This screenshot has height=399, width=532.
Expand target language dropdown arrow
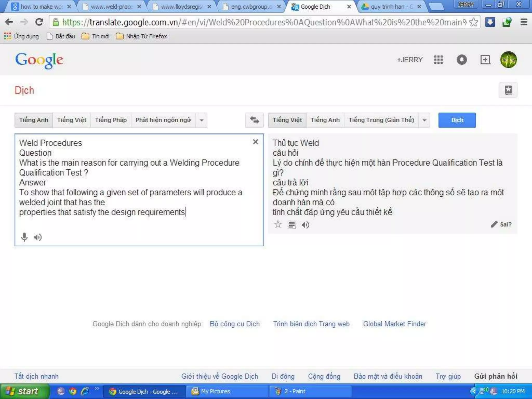pyautogui.click(x=424, y=120)
